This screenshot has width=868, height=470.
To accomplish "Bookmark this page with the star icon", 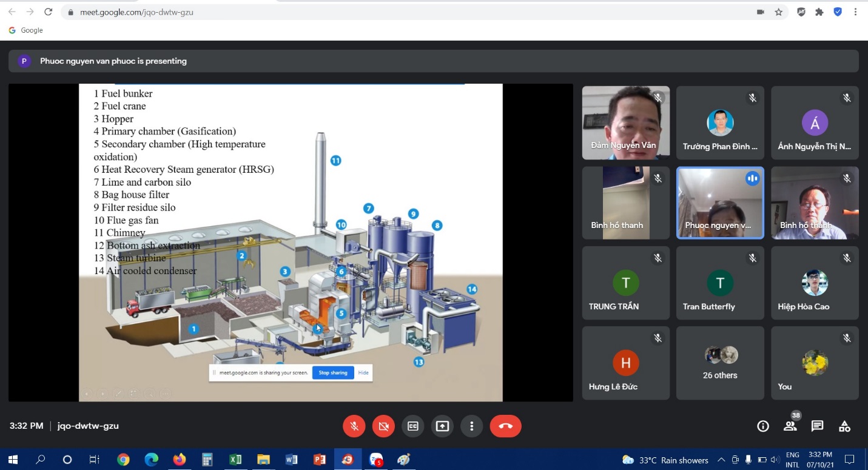I will [779, 12].
